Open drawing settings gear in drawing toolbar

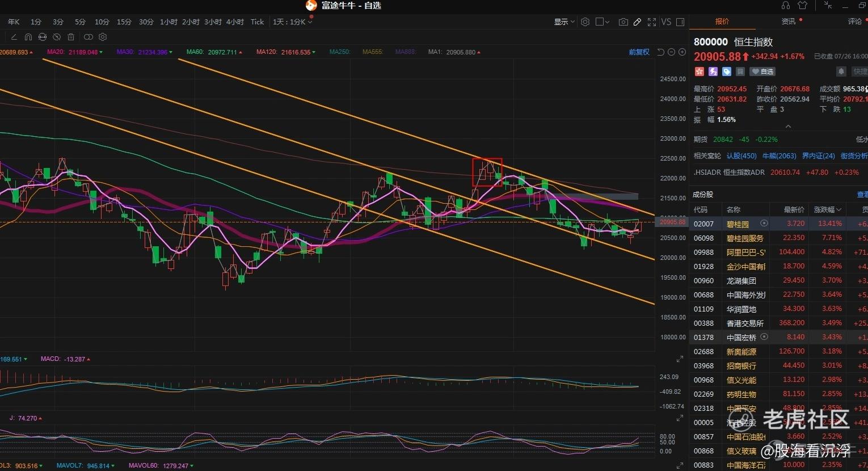tap(103, 37)
